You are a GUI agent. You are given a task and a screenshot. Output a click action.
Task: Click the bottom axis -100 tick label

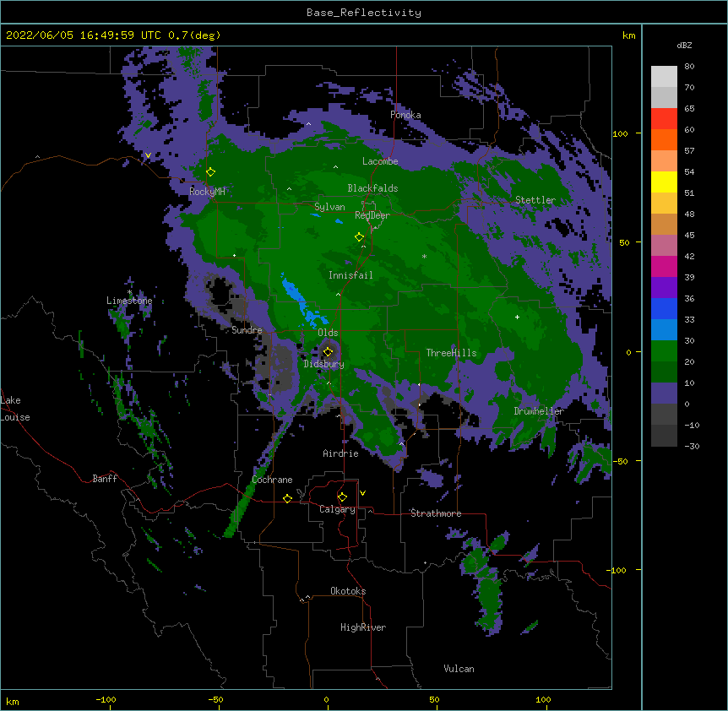click(106, 699)
